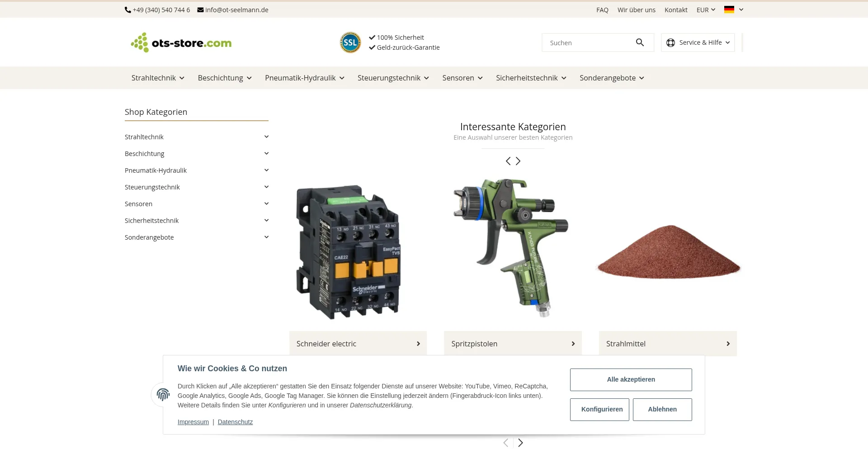Click the green spray gun image
This screenshot has width=868, height=449.
tap(511, 247)
